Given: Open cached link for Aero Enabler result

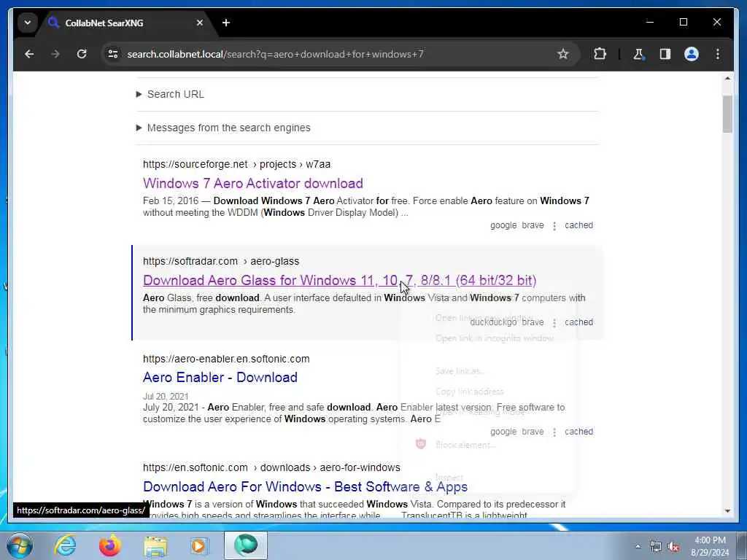Looking at the screenshot, I should (578, 432).
